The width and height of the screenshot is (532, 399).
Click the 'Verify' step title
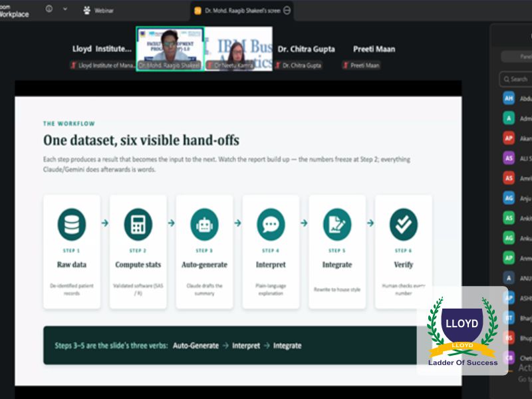404,265
